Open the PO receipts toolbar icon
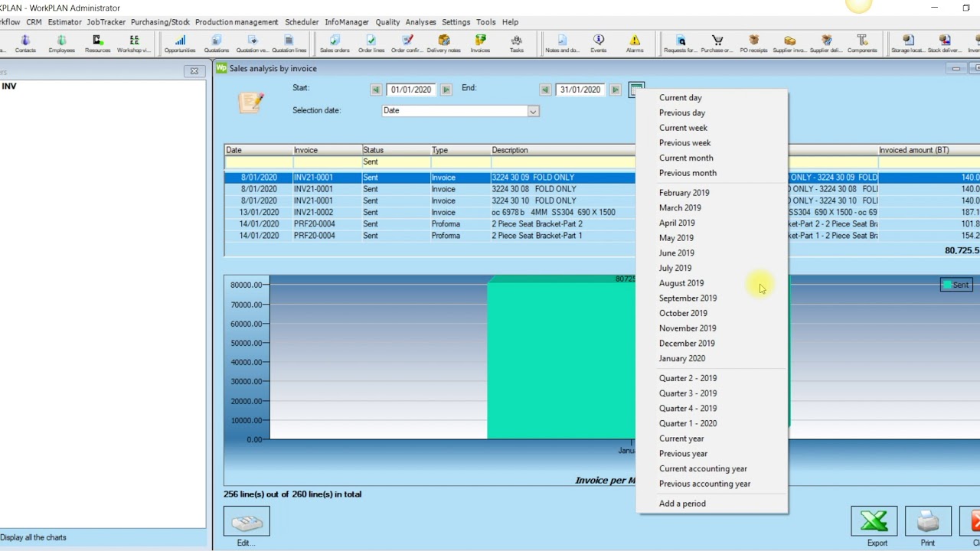The width and height of the screenshot is (980, 551). tap(753, 44)
